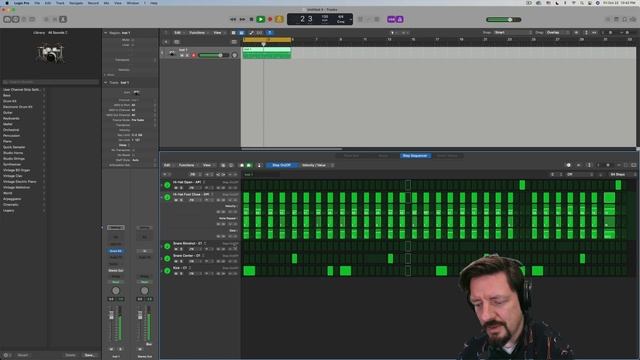This screenshot has height=360, width=640.
Task: Open the Snap dropdown in Tracks area
Action: click(513, 33)
